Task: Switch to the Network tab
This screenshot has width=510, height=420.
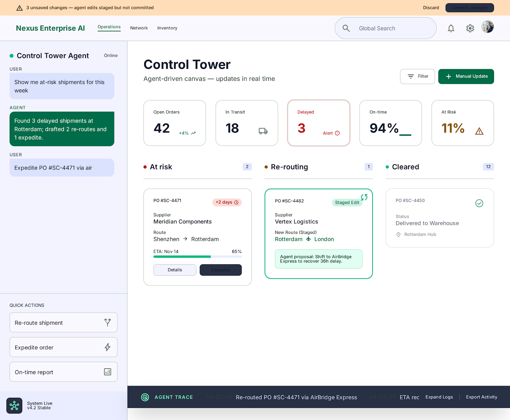Action: [139, 28]
